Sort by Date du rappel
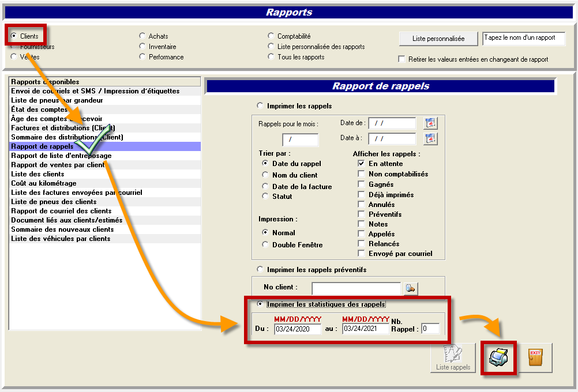The width and height of the screenshot is (578, 392). [265, 163]
